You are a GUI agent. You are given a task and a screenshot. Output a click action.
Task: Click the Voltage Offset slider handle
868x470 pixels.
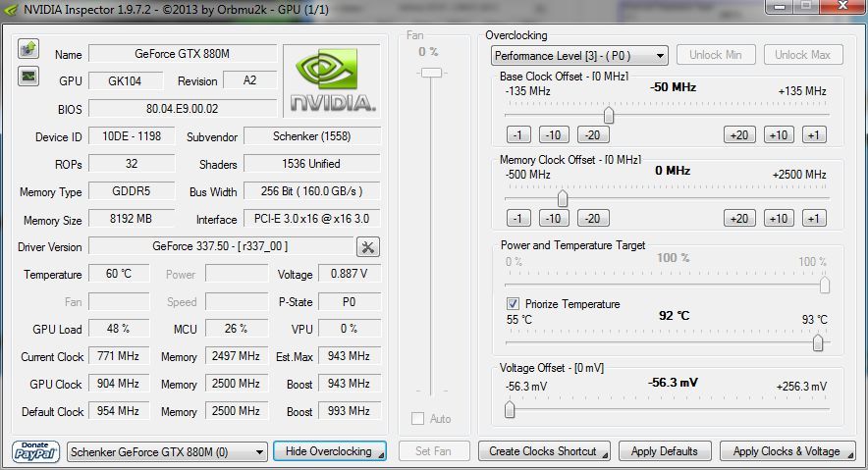(x=510, y=409)
